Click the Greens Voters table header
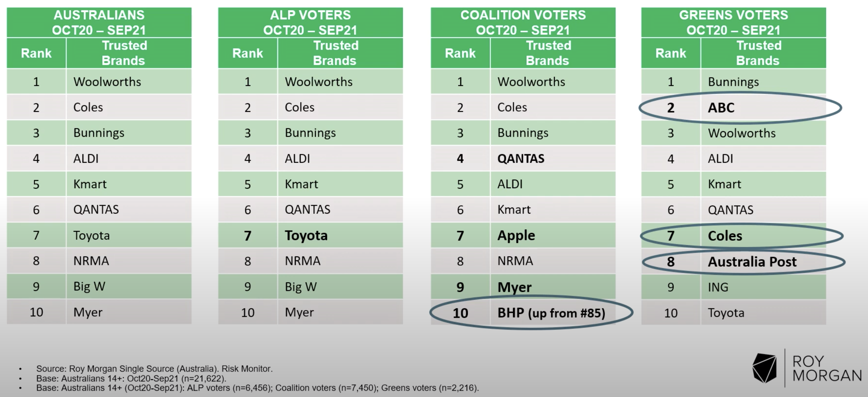The width and height of the screenshot is (868, 397). pyautogui.click(x=734, y=23)
